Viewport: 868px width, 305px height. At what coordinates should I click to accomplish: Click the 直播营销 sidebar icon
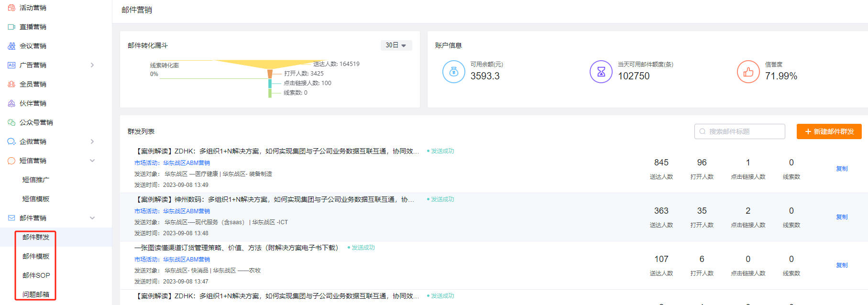(11, 27)
